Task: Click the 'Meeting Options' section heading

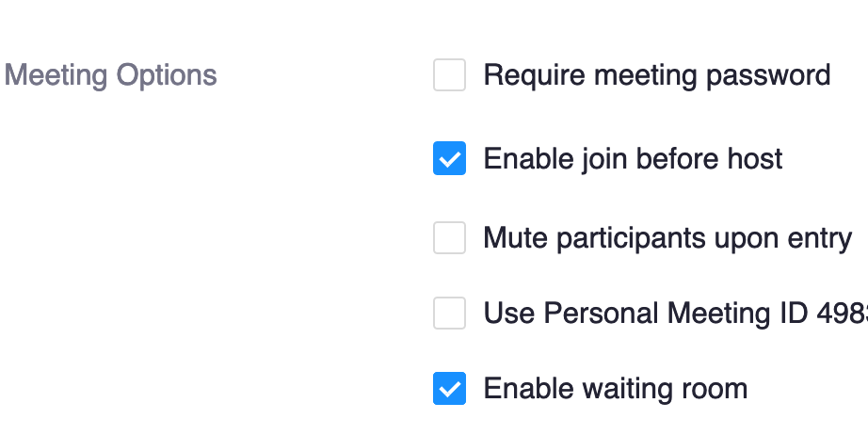Action: click(x=111, y=75)
